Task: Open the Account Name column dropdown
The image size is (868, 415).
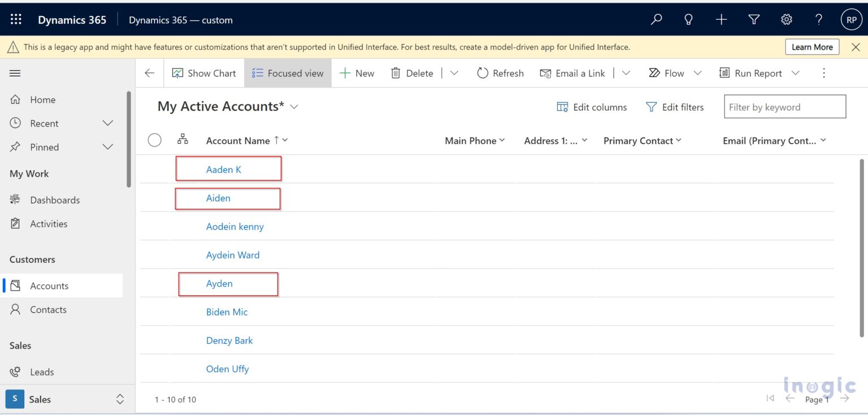Action: tap(285, 140)
